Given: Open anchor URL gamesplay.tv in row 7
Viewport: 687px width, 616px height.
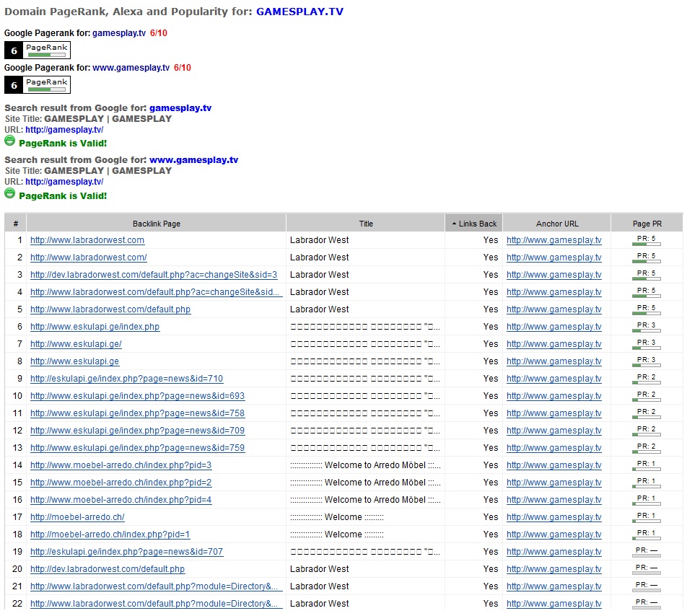Looking at the screenshot, I should coord(553,344).
